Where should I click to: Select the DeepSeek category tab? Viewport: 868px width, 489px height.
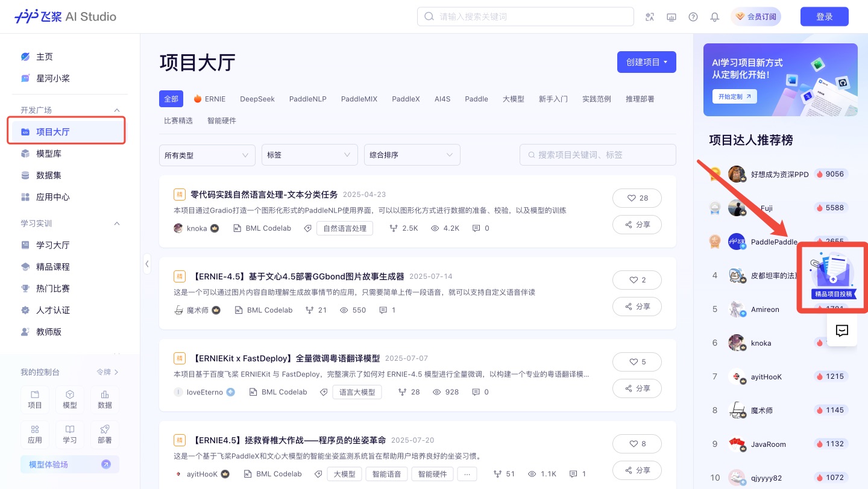[257, 99]
